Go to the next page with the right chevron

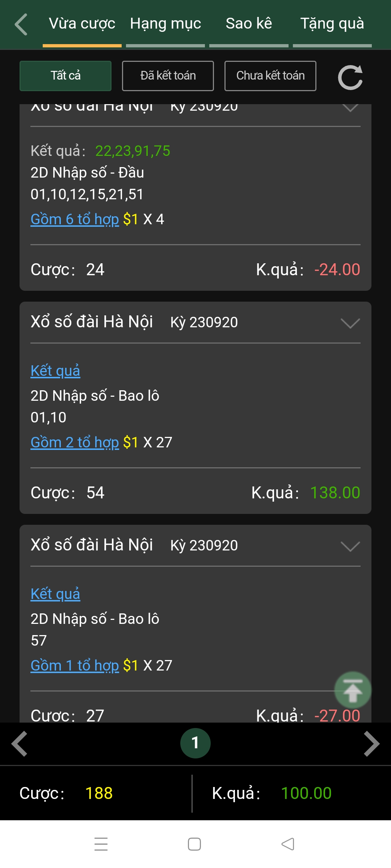[371, 744]
